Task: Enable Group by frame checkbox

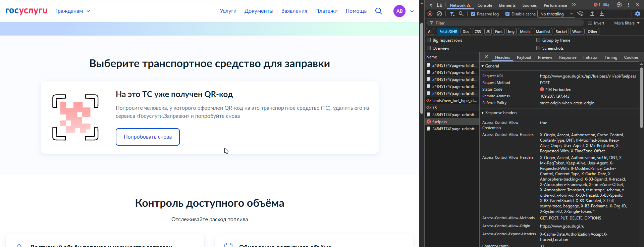Action: [538, 40]
